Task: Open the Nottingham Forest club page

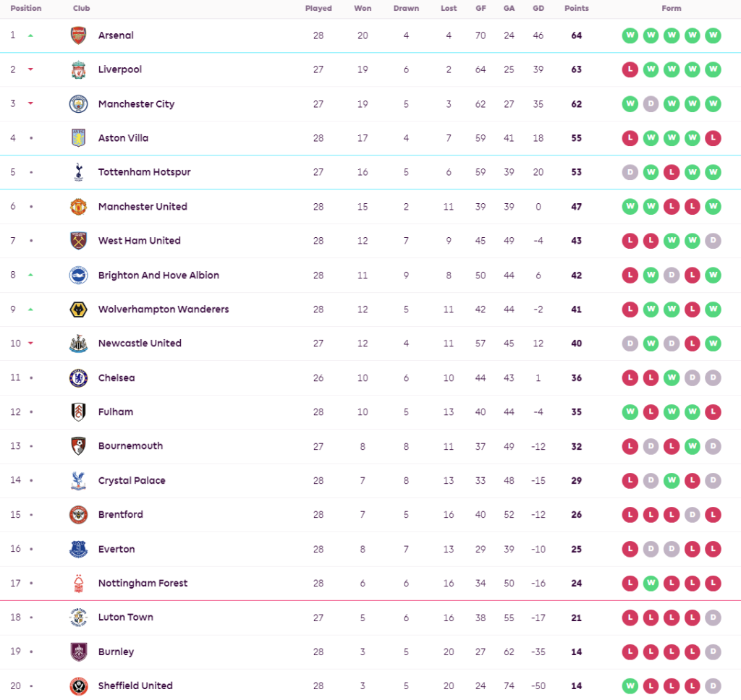Action: (x=143, y=584)
